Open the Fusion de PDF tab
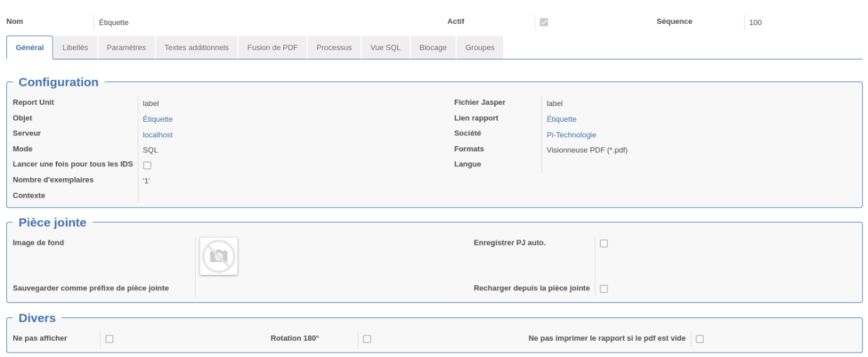Image resolution: width=868 pixels, height=357 pixels. tap(273, 48)
